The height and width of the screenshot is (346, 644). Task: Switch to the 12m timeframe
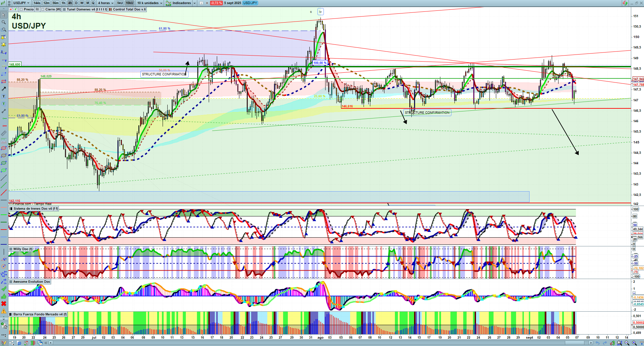point(46,3)
